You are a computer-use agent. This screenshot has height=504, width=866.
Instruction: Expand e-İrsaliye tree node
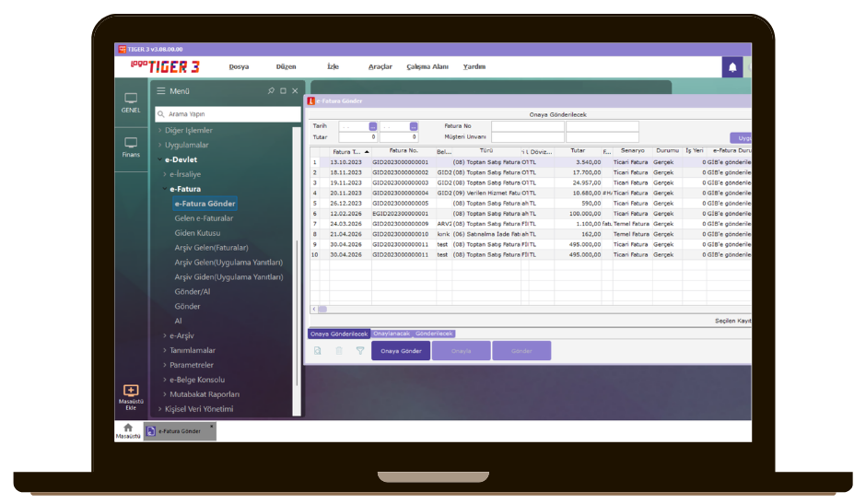point(165,174)
